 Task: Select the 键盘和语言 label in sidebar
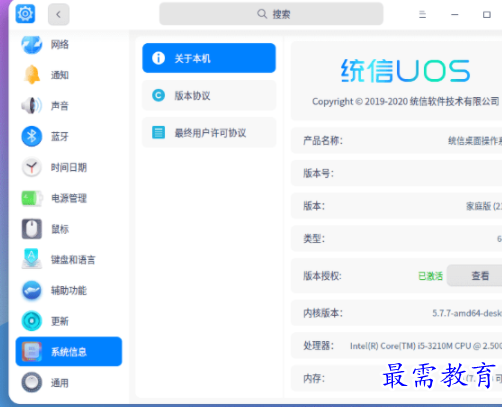pyautogui.click(x=73, y=260)
